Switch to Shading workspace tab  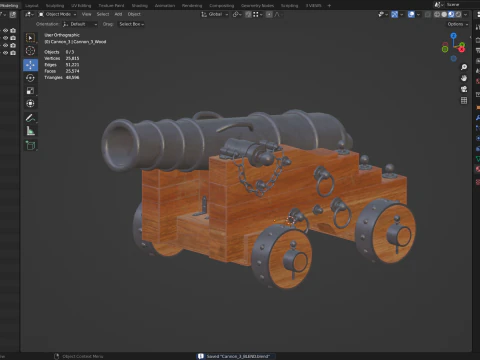(x=140, y=5)
